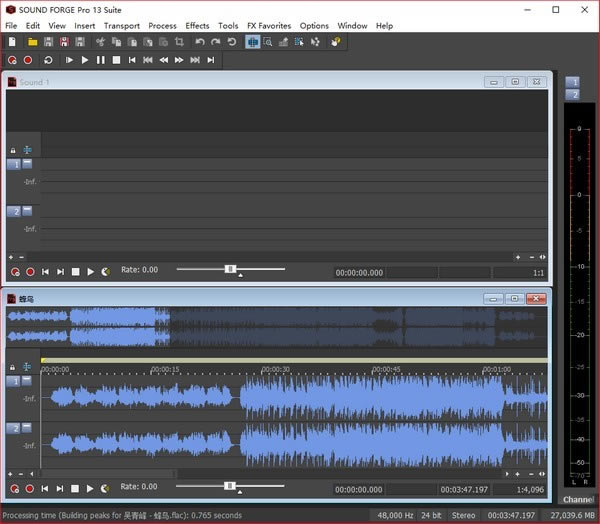The width and height of the screenshot is (600, 524).
Task: Toggle loop playback in transport bar
Action: 48,60
